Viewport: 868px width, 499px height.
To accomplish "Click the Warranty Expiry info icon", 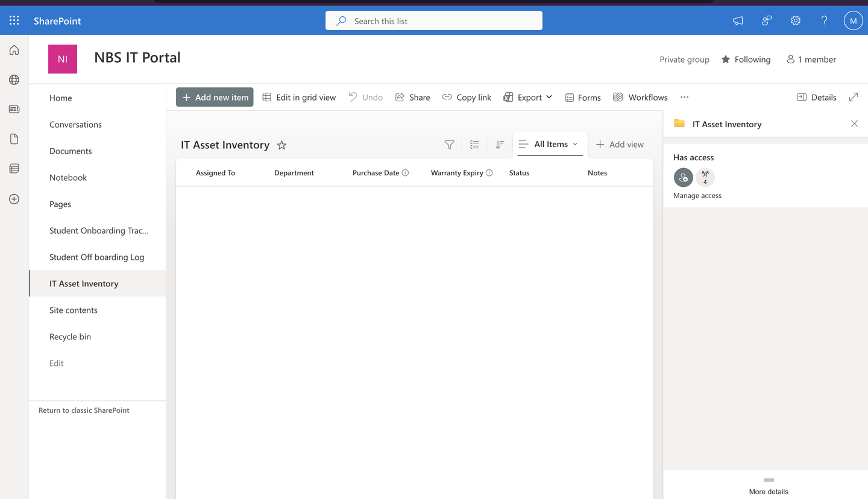I will (x=489, y=173).
